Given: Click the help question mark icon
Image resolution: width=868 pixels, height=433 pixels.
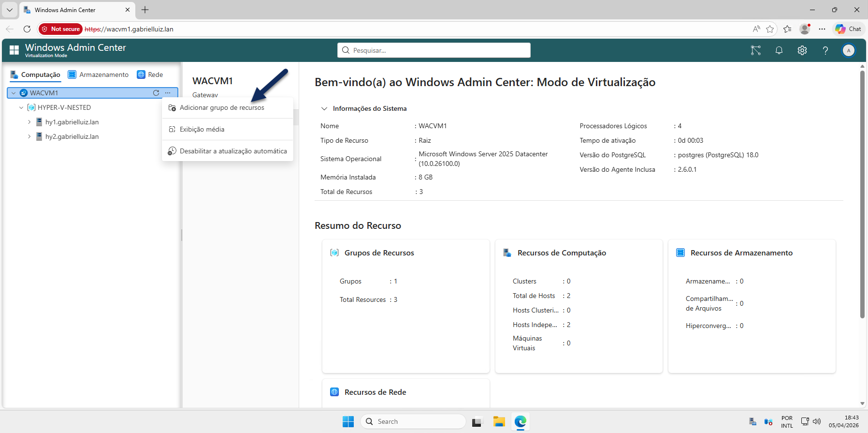Looking at the screenshot, I should point(825,50).
